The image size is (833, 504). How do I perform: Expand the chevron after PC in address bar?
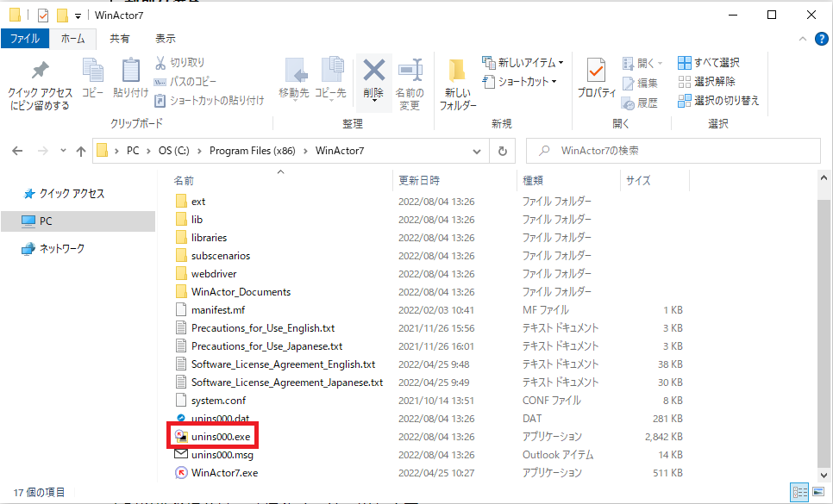148,152
